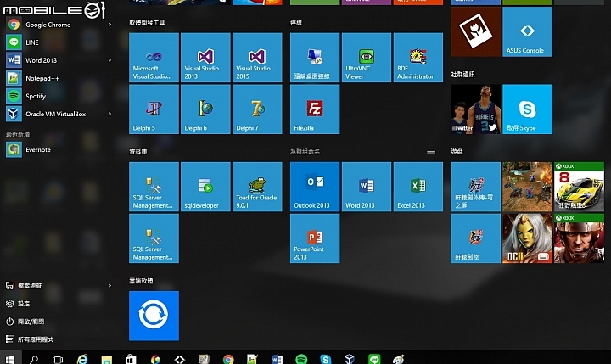Open Spotify from the taskbar
Viewport: 611px width, 364px height.
pos(301,359)
